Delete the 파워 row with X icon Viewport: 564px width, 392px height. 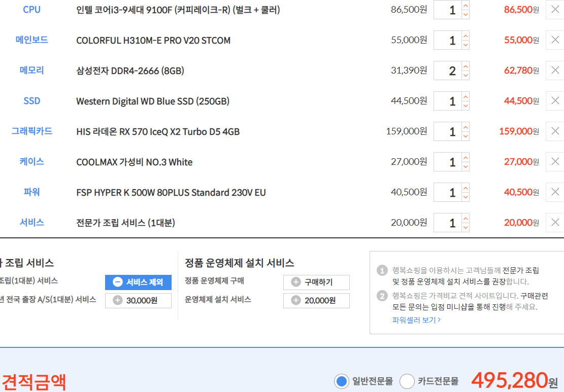pyautogui.click(x=555, y=192)
